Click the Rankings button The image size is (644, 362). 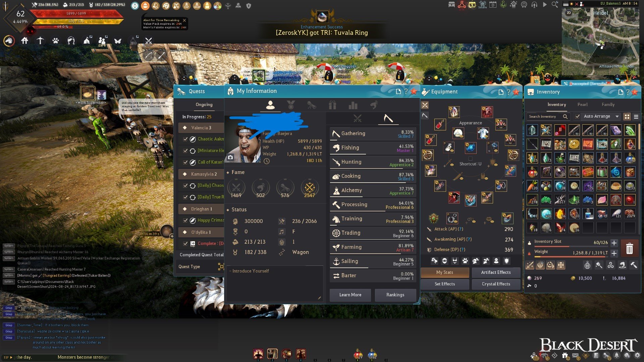click(x=395, y=295)
